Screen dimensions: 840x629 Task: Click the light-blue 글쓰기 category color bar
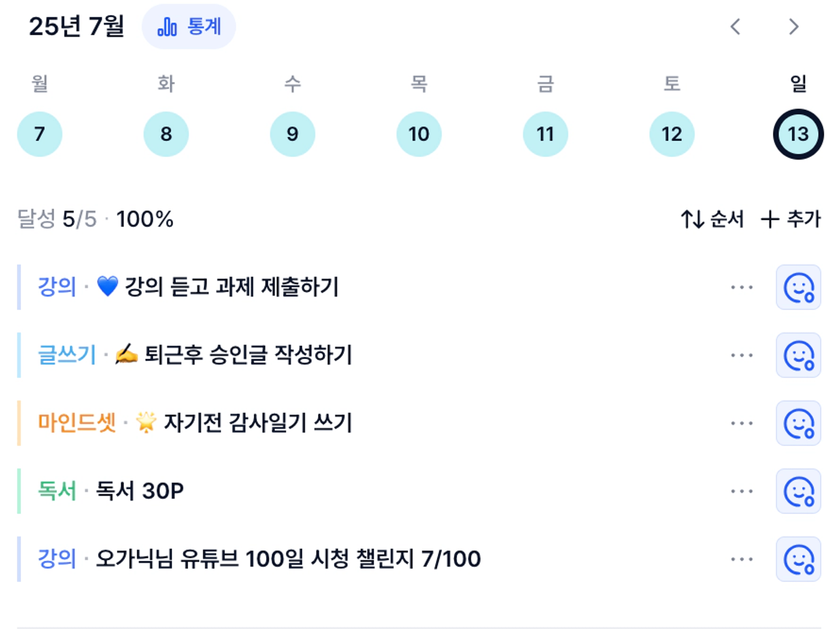19,355
